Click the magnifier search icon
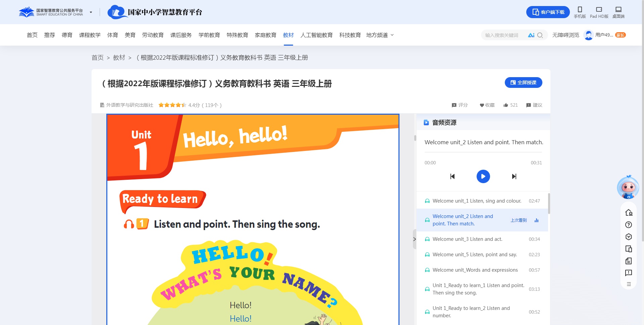This screenshot has height=325, width=644. point(540,35)
